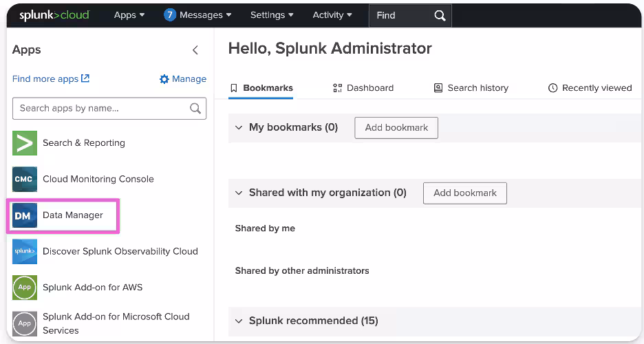644x344 pixels.
Task: Click Discover Splunk Observability Cloud icon
Action: click(25, 251)
